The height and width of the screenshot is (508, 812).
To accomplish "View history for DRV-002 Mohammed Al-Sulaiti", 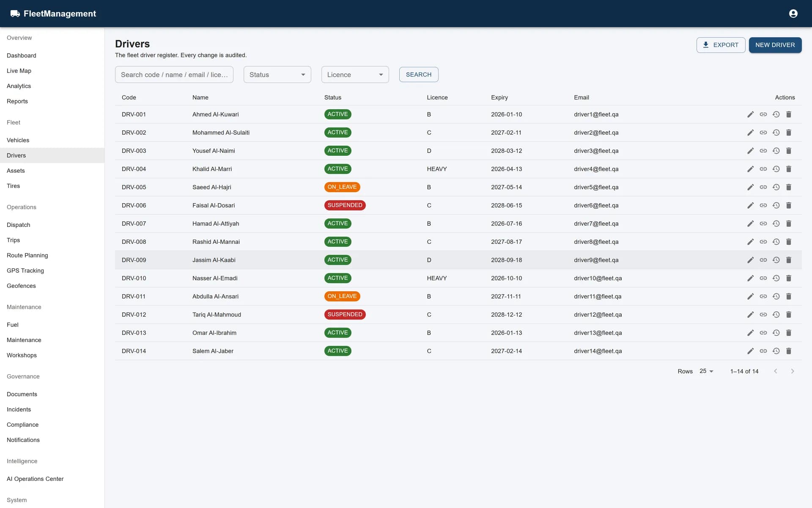I will 776,133.
